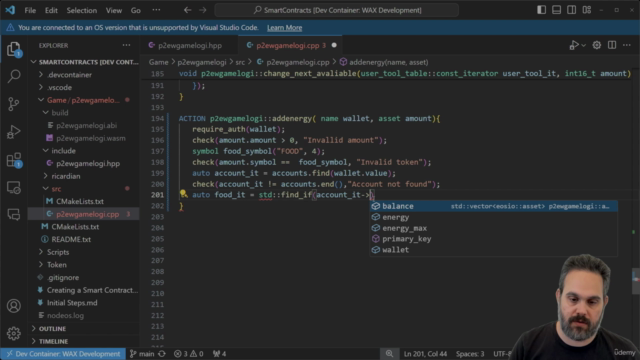Select the balance autocomplete suggestion
The height and width of the screenshot is (360, 640).
pos(493,206)
